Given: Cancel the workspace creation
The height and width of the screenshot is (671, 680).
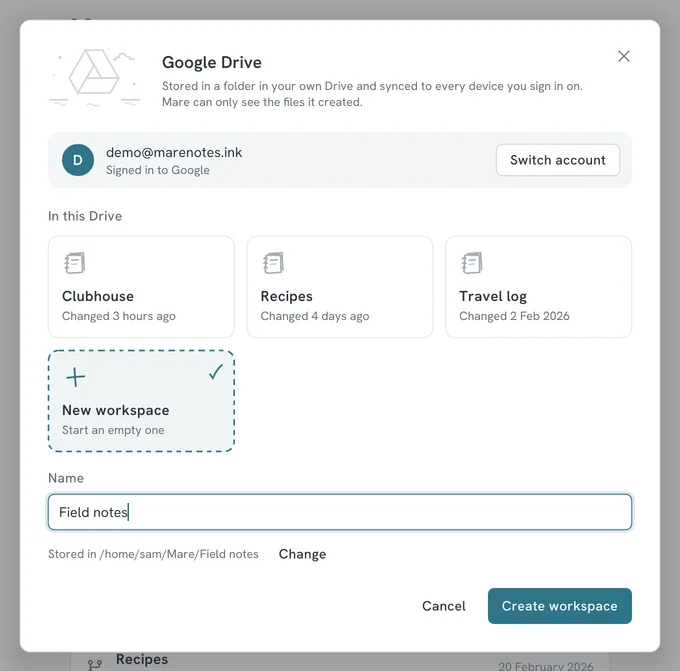Looking at the screenshot, I should (x=444, y=606).
